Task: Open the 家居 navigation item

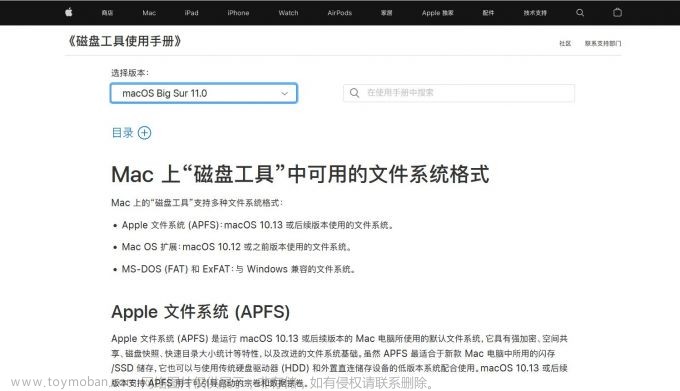Action: tap(386, 13)
